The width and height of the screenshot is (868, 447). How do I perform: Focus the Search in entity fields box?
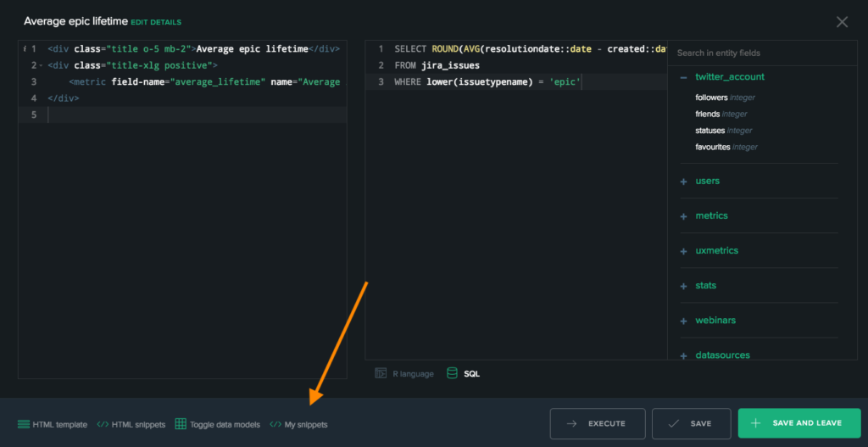[762, 53]
